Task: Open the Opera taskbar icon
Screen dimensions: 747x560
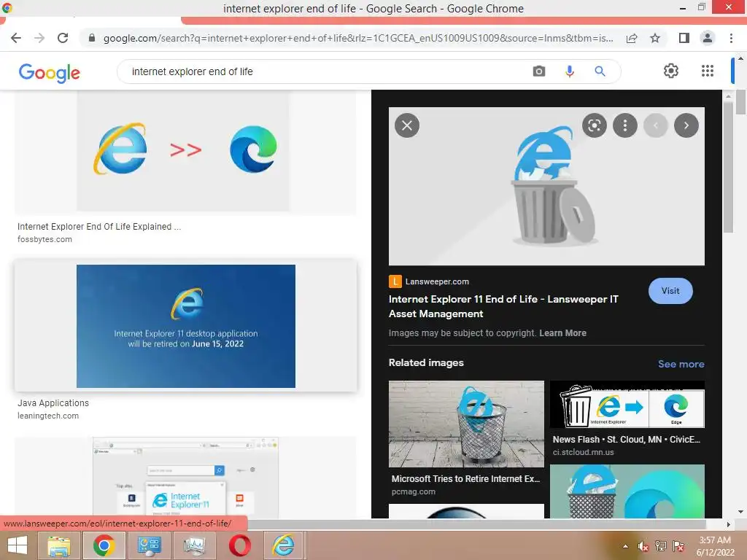Action: 239,545
